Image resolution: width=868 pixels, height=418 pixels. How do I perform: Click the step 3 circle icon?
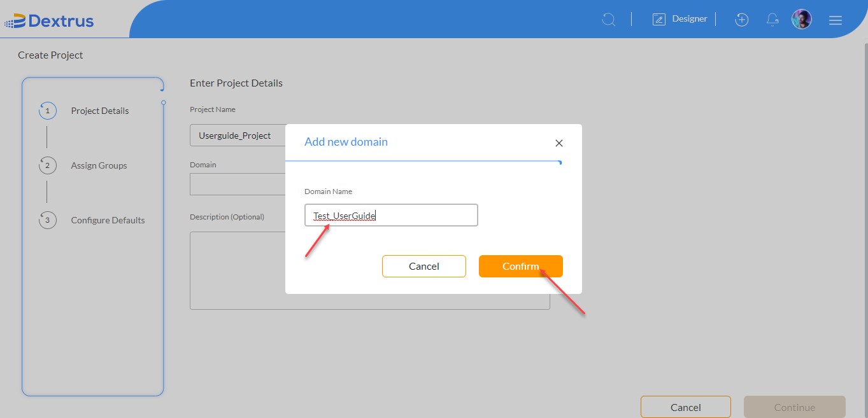[x=47, y=220]
